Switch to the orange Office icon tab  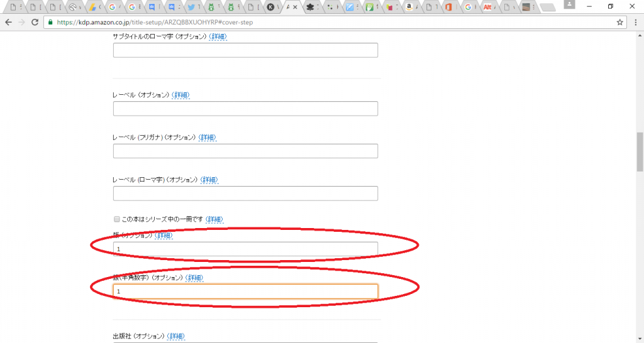(x=448, y=7)
